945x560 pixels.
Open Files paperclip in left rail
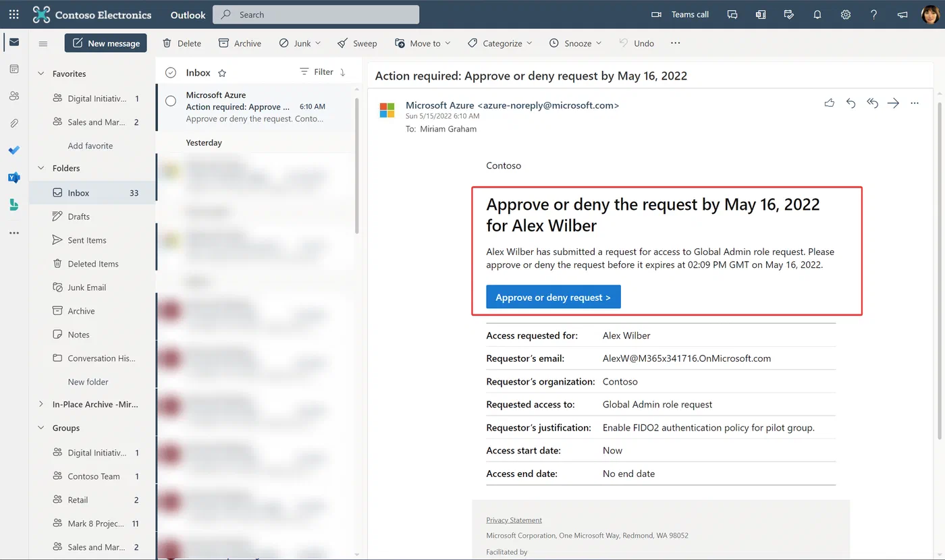[x=14, y=123]
